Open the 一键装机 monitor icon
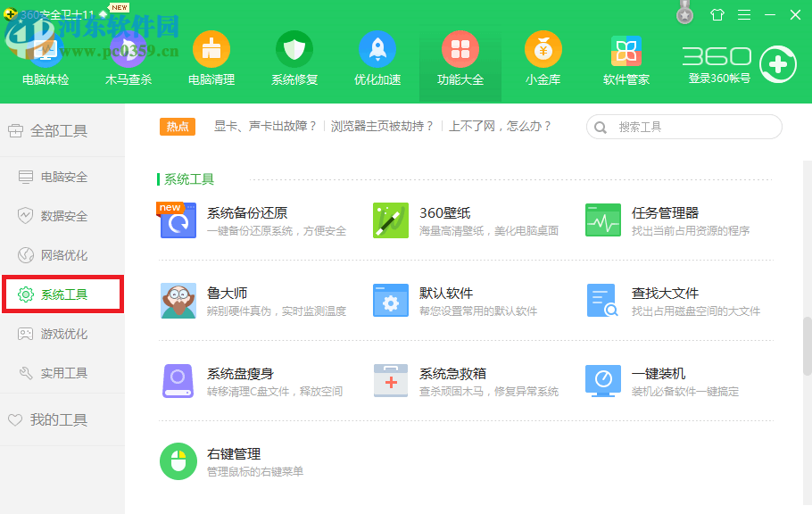Viewport: 812px width, 514px height. 602,381
